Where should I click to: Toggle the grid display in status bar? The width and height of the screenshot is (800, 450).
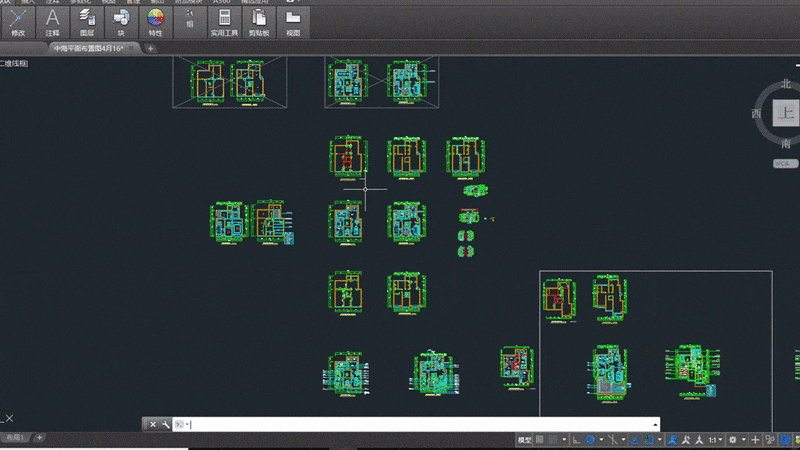click(541, 439)
